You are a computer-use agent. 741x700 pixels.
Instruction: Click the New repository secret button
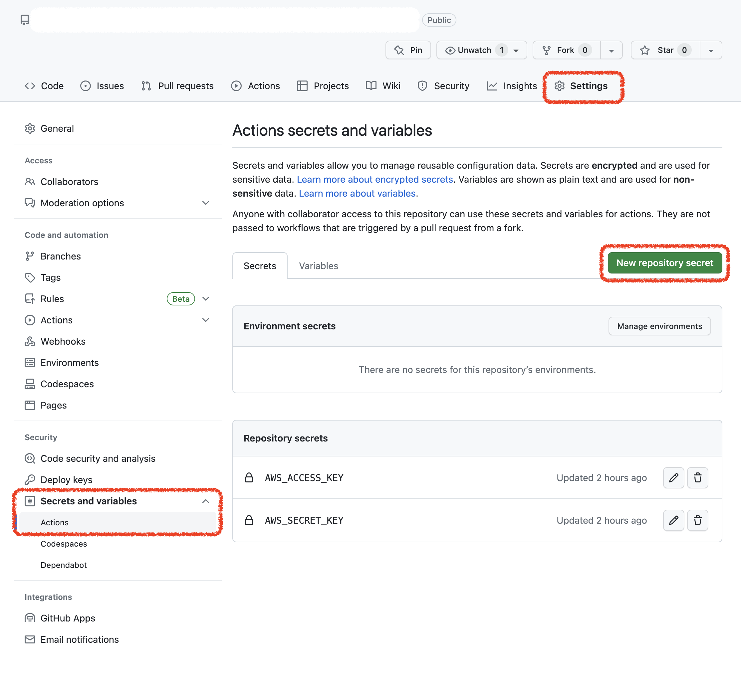tap(664, 263)
